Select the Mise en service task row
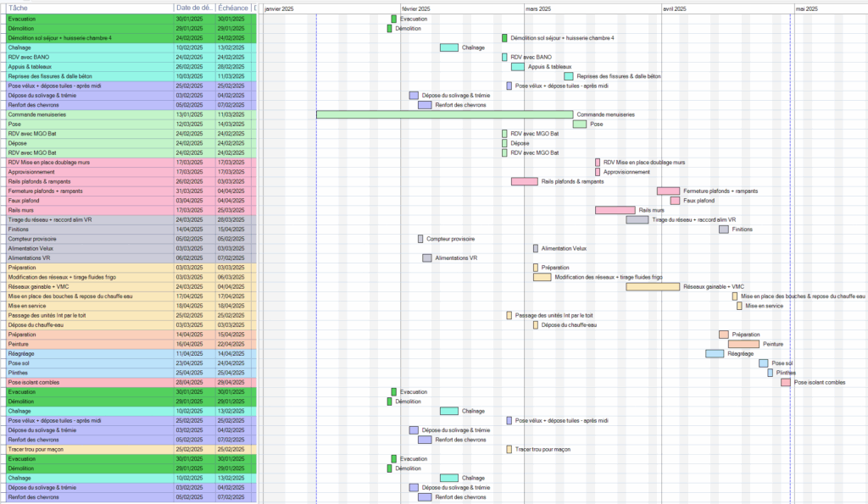Image resolution: width=868 pixels, height=504 pixels. point(131,306)
